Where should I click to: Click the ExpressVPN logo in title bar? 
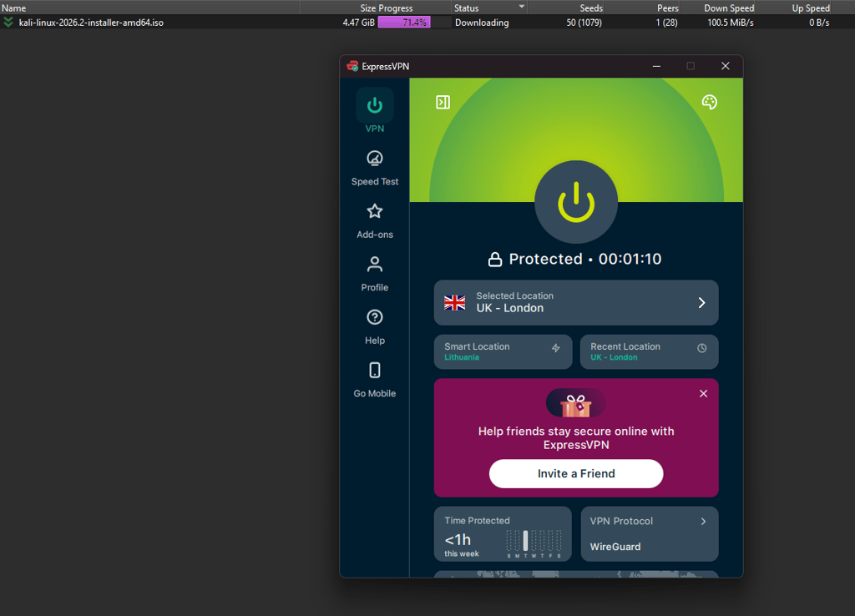point(352,66)
